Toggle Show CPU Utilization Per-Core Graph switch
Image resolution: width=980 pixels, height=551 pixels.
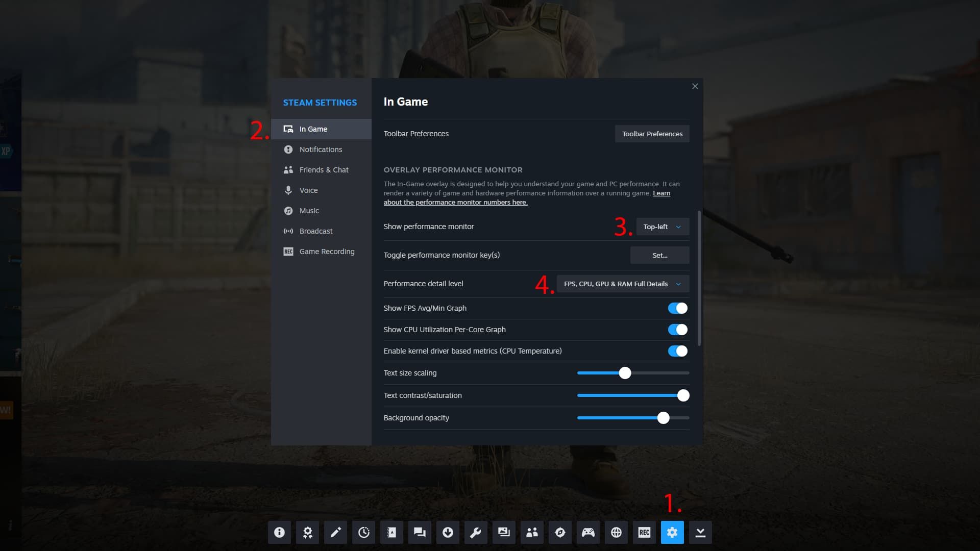click(678, 330)
